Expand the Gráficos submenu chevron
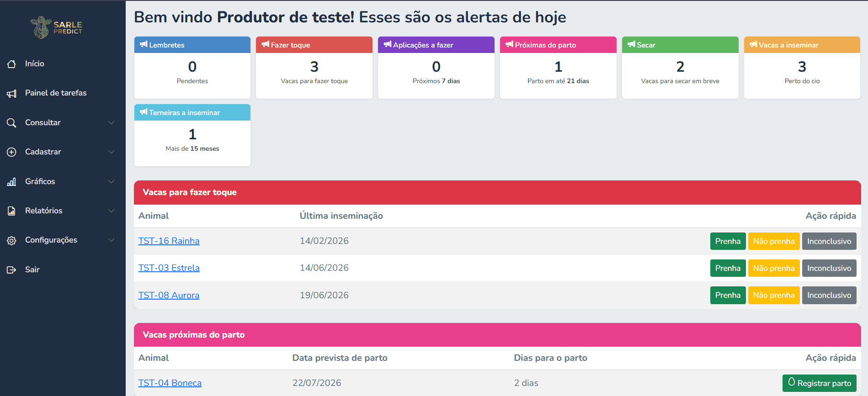Image resolution: width=868 pixels, height=396 pixels. click(x=111, y=181)
